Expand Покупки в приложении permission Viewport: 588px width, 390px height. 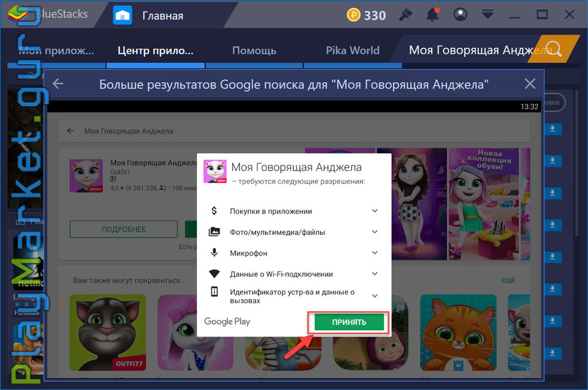(x=374, y=211)
